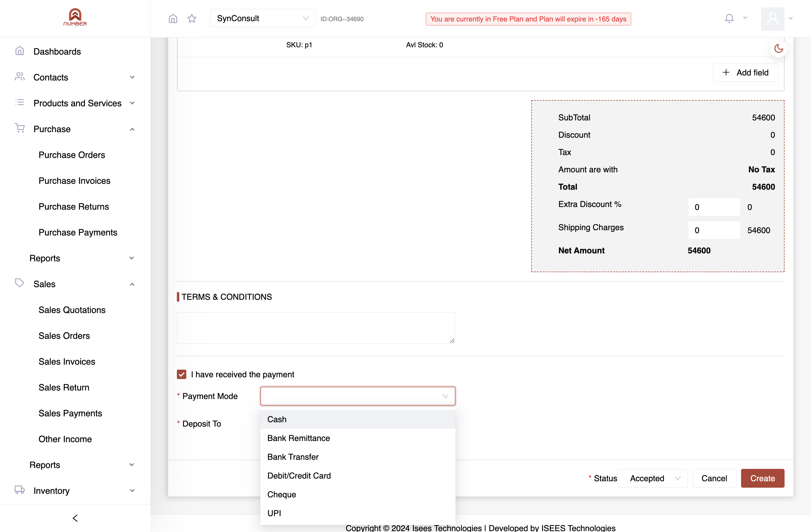811x532 pixels.
Task: Open the Payment Mode dropdown
Action: tap(357, 396)
